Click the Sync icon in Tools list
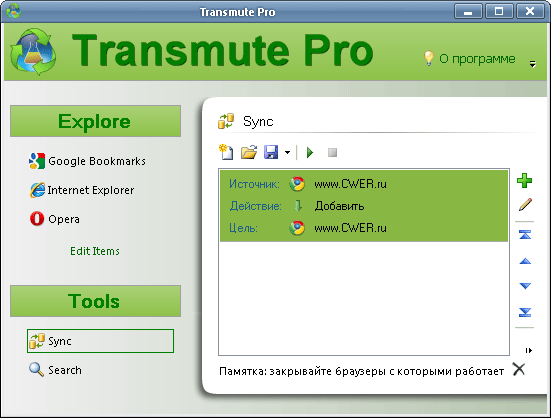The image size is (551, 418). [37, 341]
